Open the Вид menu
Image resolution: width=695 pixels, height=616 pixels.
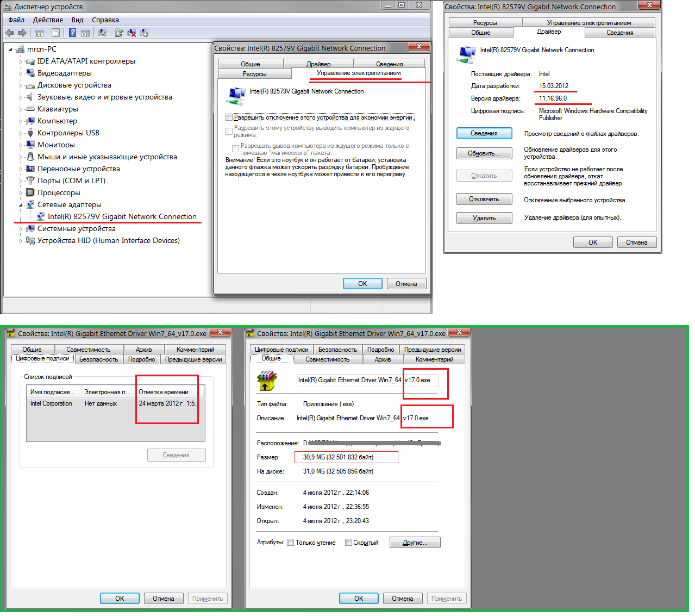77,20
